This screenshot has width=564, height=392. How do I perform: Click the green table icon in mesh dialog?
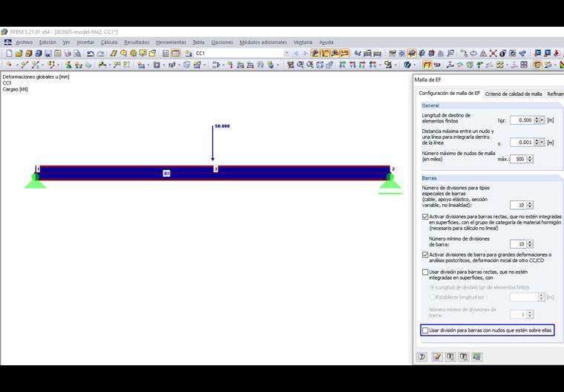point(477,356)
